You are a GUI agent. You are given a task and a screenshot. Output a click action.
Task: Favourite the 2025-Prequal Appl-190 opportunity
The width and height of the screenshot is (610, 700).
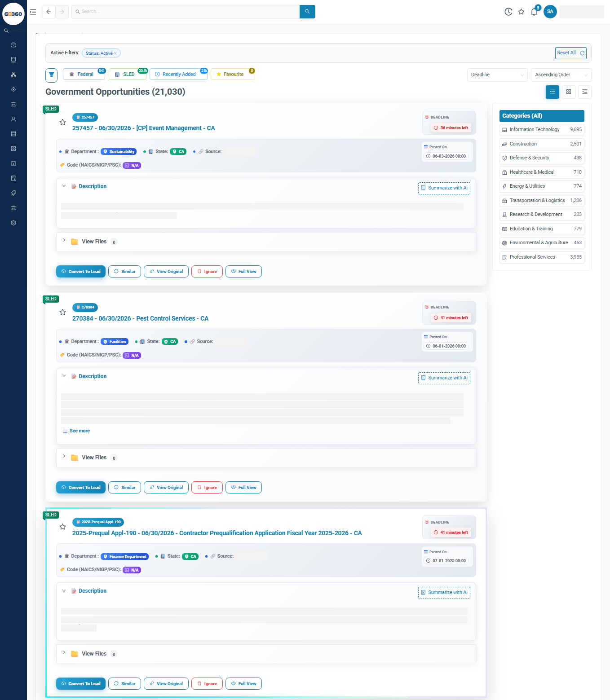coord(63,527)
